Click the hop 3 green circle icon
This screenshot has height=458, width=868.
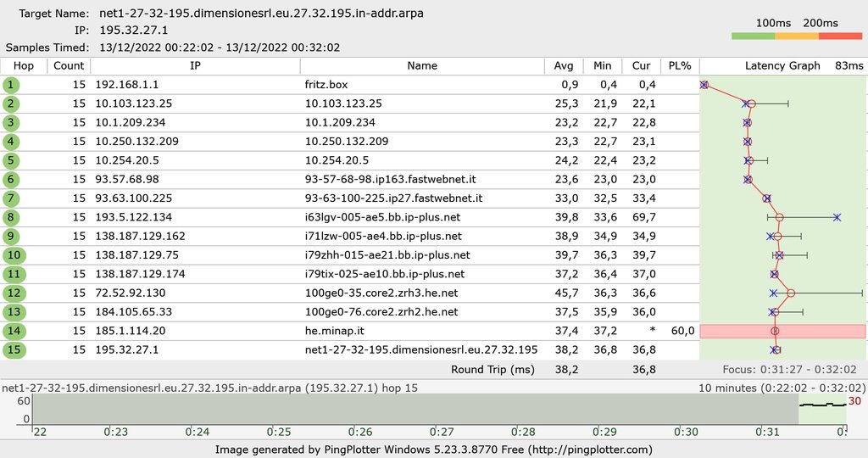point(10,122)
